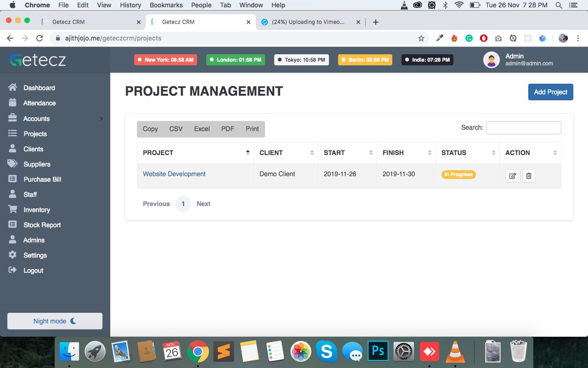Export table as PDF
Image resolution: width=588 pixels, height=368 pixels.
click(x=228, y=129)
